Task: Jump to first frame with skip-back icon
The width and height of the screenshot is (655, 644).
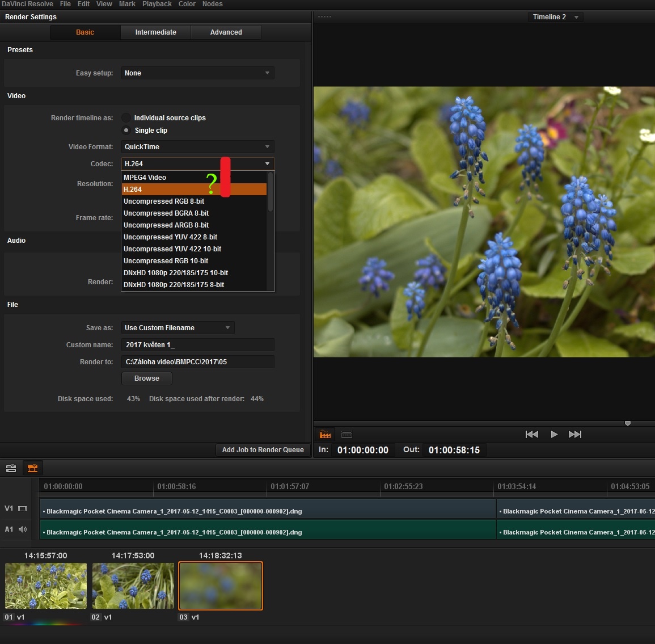Action: point(531,435)
